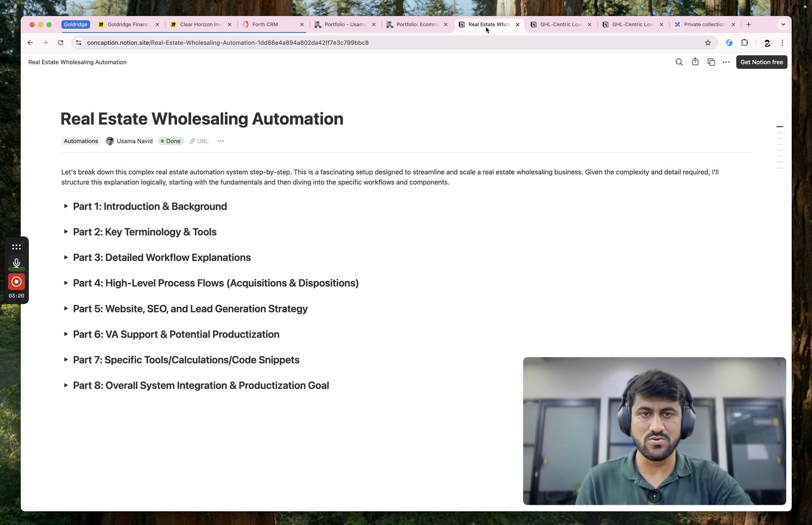Expand Part 5: Website, SEO, and Lead Generation
This screenshot has width=812, height=525.
coord(66,309)
